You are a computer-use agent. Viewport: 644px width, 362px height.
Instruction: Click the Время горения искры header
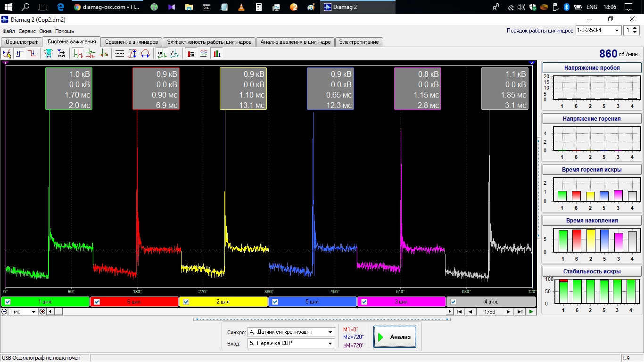pos(592,170)
